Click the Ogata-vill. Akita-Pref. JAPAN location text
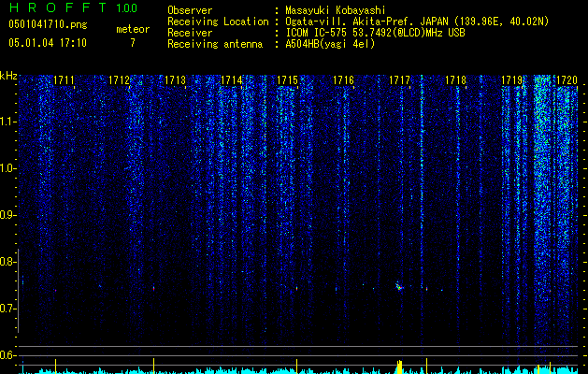The height and width of the screenshot is (374, 588). (417, 22)
